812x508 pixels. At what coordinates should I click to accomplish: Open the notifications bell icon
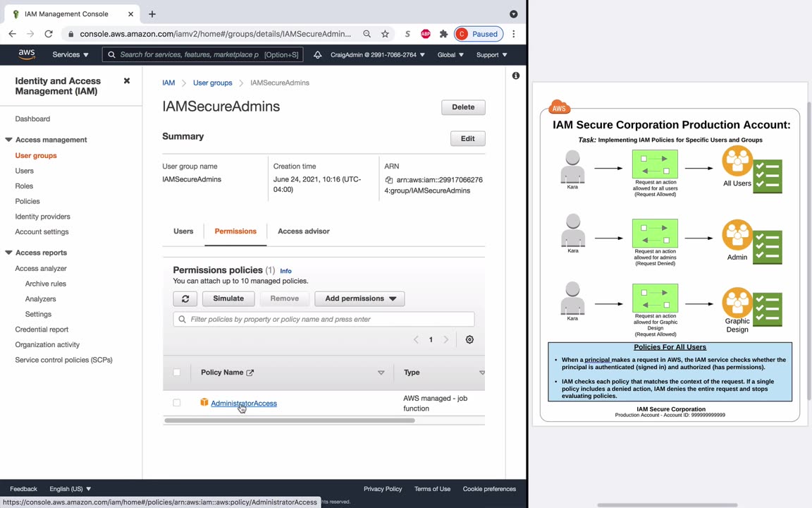(317, 54)
